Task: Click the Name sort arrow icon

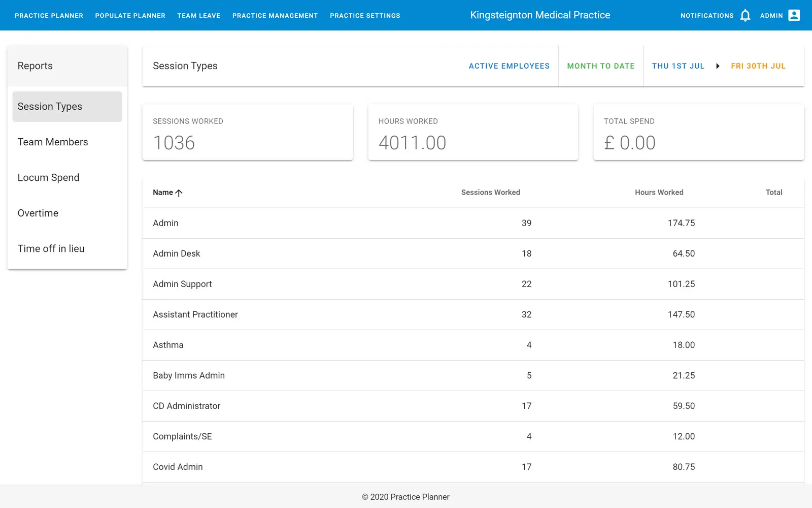Action: (x=179, y=193)
